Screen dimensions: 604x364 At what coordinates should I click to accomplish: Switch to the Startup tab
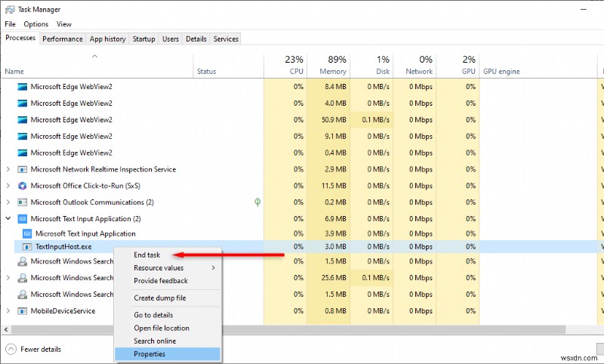(143, 39)
